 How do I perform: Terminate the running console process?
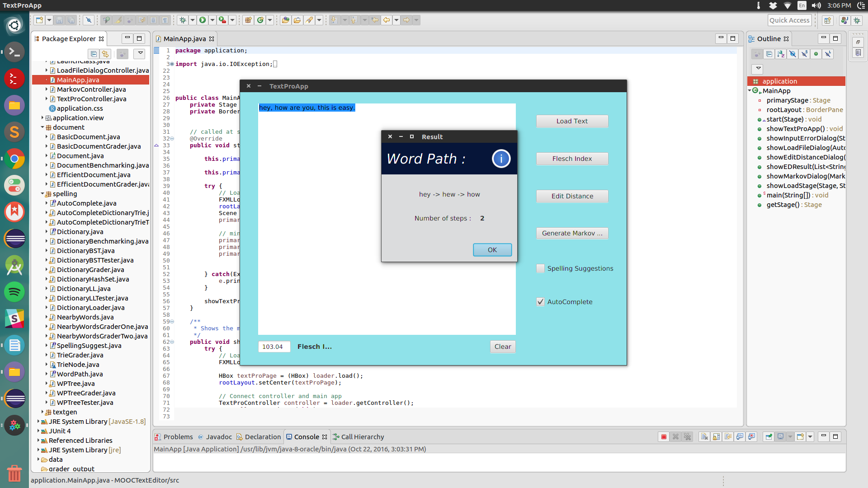664,437
